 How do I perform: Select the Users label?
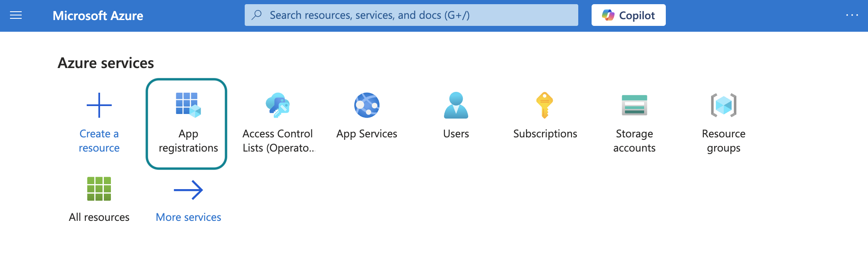coord(456,134)
